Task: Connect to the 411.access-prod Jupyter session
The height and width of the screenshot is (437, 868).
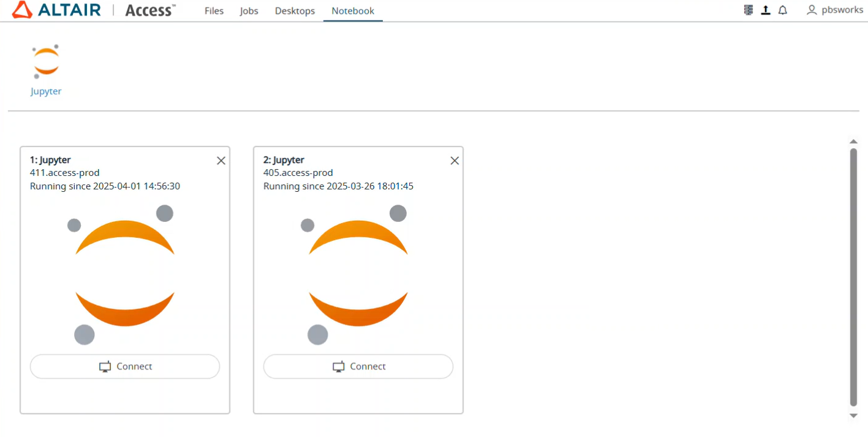Action: click(x=125, y=367)
